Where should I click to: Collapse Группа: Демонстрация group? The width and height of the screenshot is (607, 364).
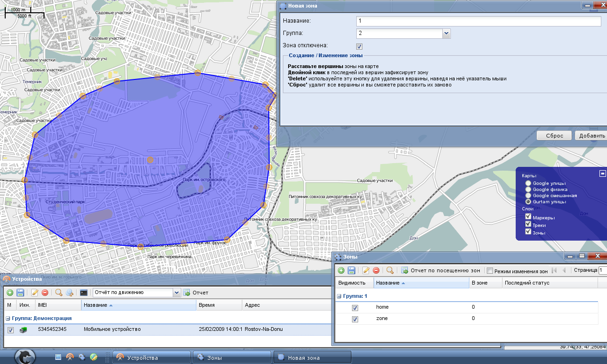coord(7,318)
